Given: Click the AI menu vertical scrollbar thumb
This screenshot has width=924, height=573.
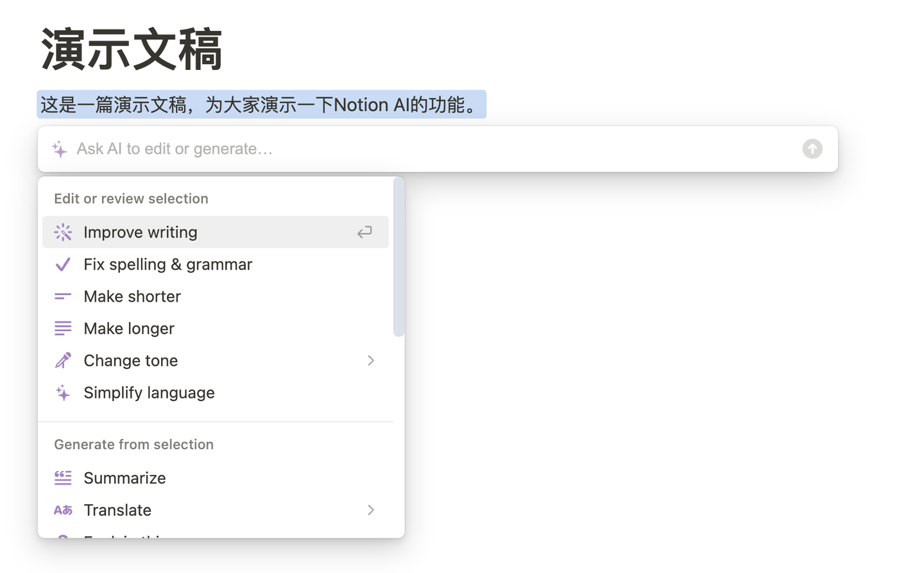Looking at the screenshot, I should (398, 257).
